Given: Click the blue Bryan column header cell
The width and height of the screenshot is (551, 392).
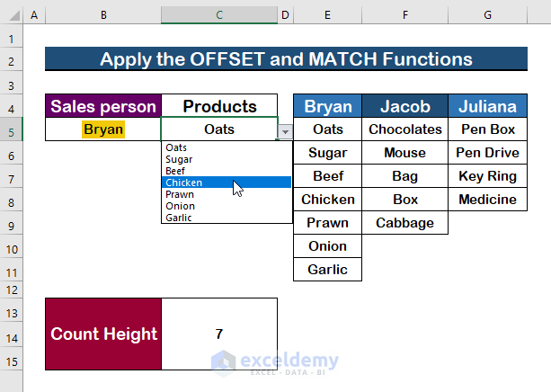Looking at the screenshot, I should (327, 106).
